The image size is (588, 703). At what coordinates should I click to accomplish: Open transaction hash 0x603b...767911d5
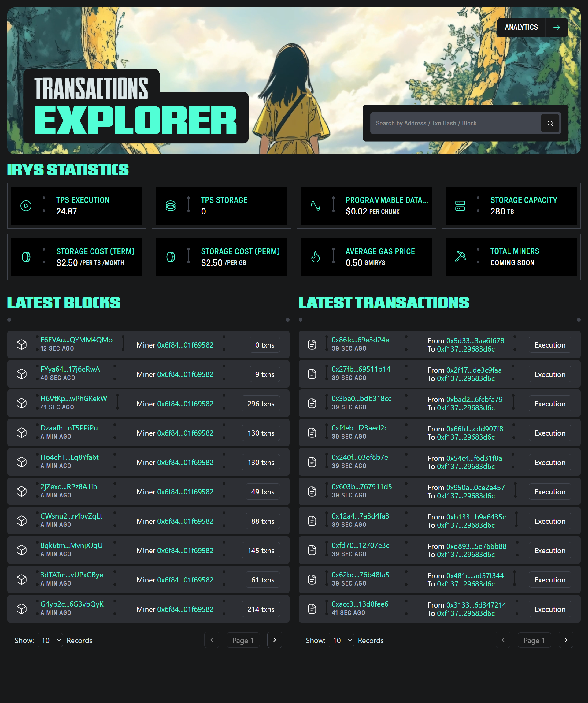(361, 486)
